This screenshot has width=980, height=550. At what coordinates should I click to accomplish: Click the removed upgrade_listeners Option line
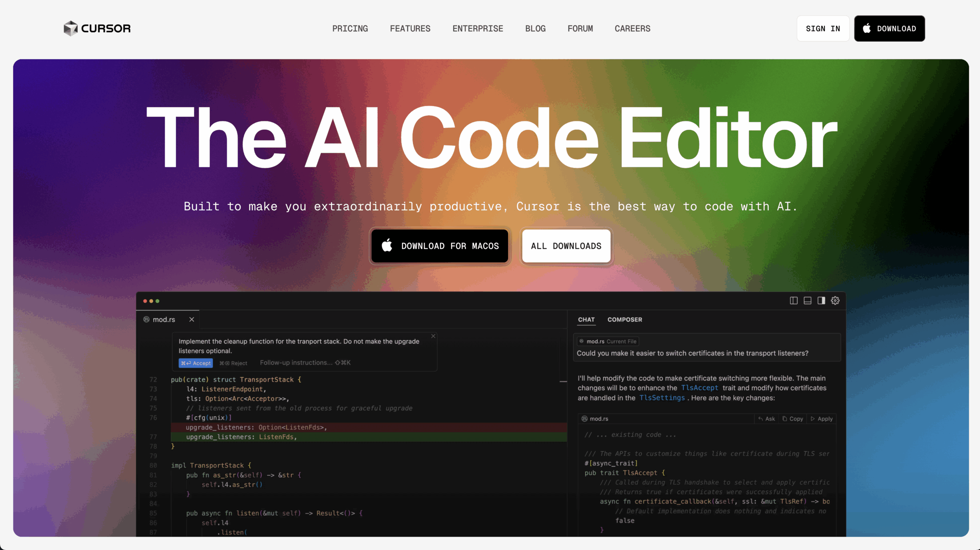[x=369, y=428]
